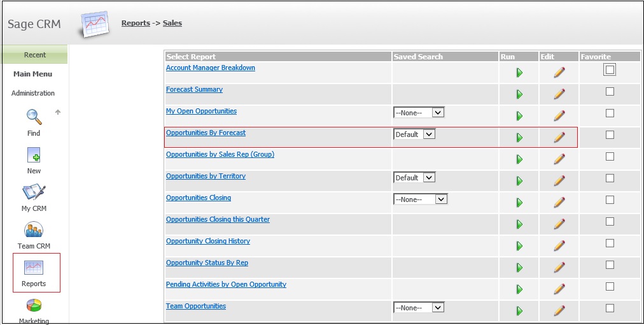The width and height of the screenshot is (644, 325).
Task: Mark Team Opportunities as favorite
Action: (x=610, y=308)
